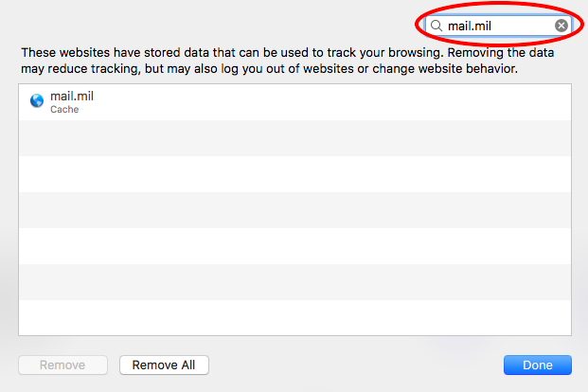
Task: Focus the search field containing mail.mil
Action: [x=497, y=26]
